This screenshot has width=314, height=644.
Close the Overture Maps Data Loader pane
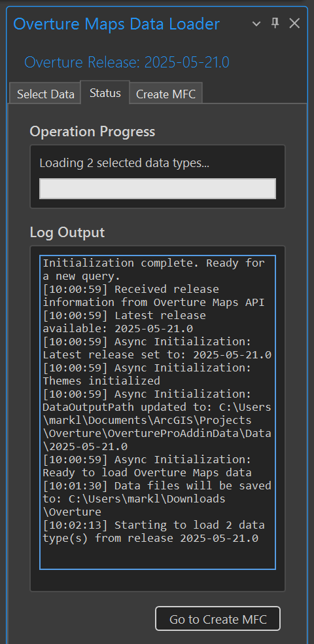coord(294,24)
